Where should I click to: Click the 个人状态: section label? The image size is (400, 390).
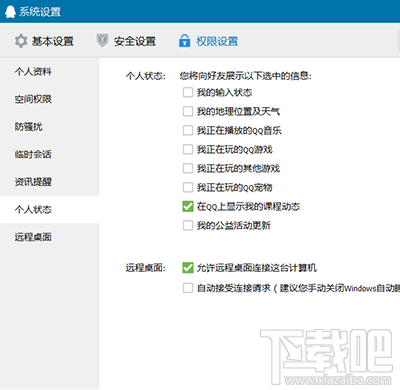click(145, 76)
